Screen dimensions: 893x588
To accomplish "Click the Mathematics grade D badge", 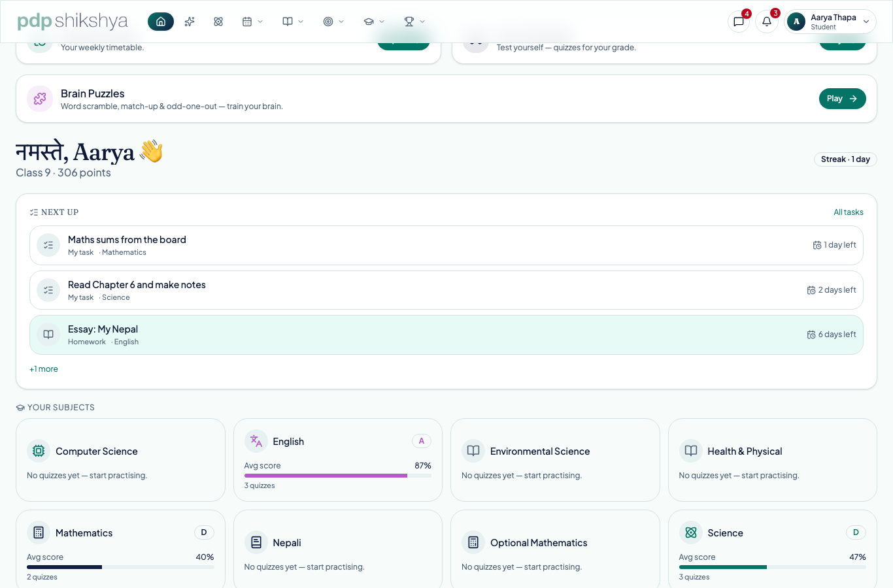I will tap(204, 532).
